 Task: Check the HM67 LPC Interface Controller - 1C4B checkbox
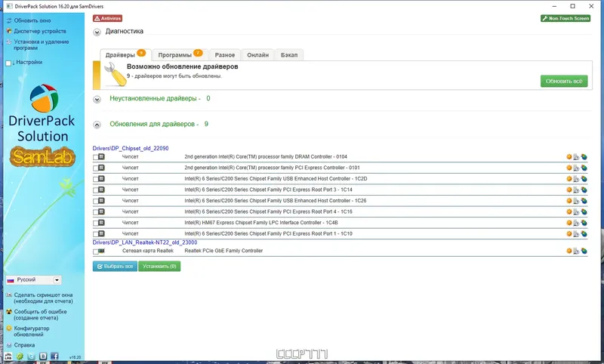(x=96, y=223)
